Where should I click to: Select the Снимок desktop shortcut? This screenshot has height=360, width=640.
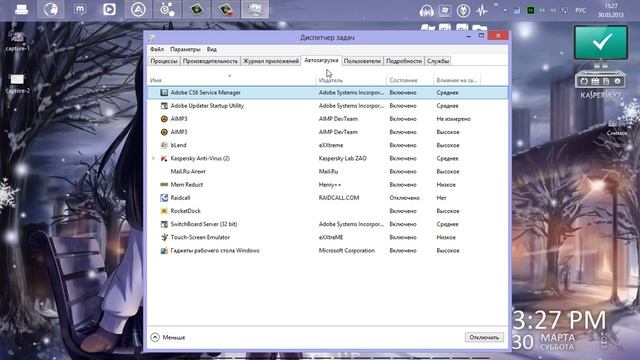point(616,127)
